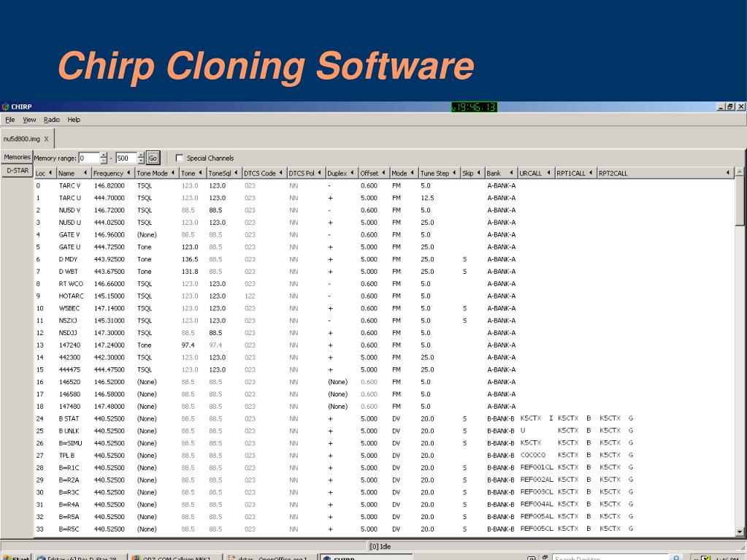Click the RPT1CALL column header
Screen dimensions: 747x560
(x=575, y=173)
